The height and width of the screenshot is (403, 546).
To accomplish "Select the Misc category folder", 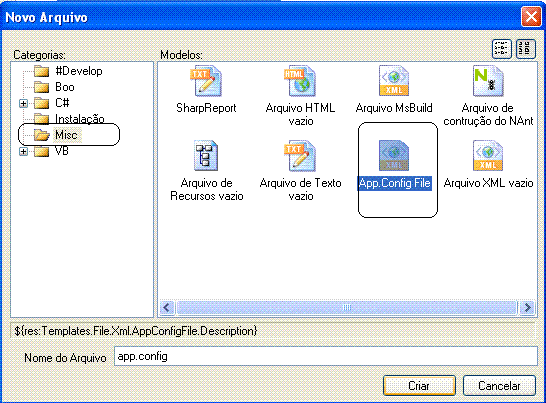I will click(57, 135).
